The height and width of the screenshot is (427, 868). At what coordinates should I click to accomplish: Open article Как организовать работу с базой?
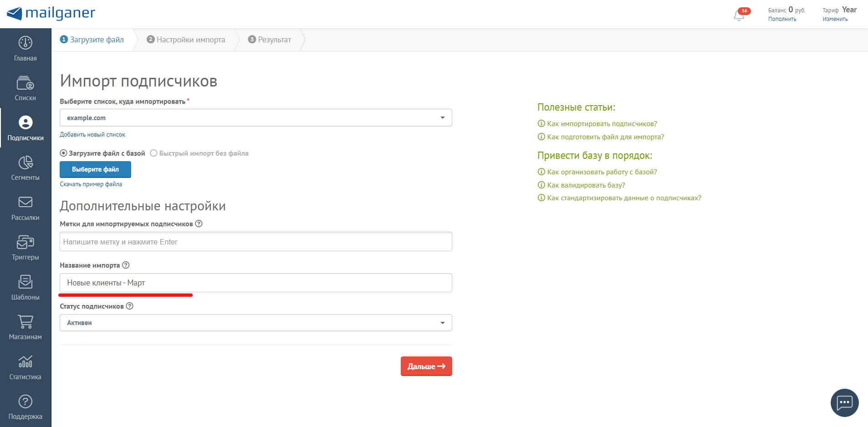point(602,172)
